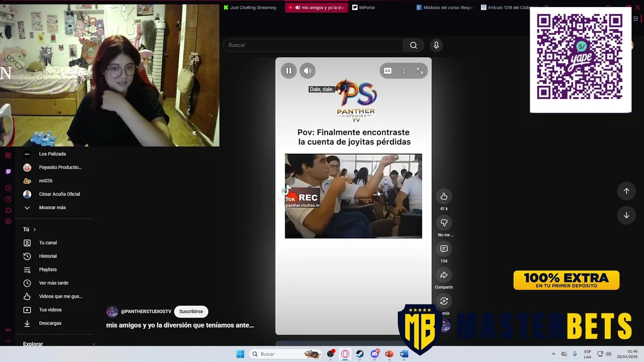Mute the Short's volume

tap(307, 71)
